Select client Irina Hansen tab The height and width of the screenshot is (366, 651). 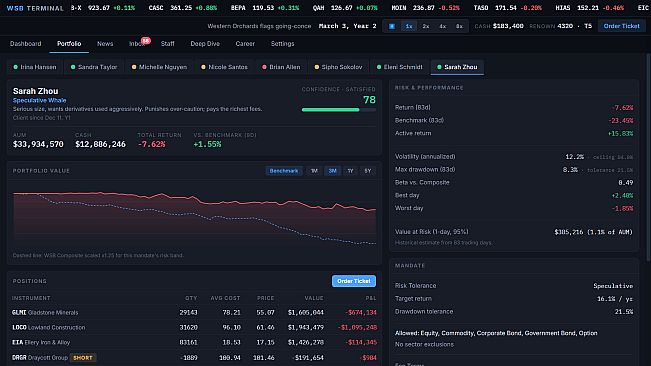click(35, 67)
